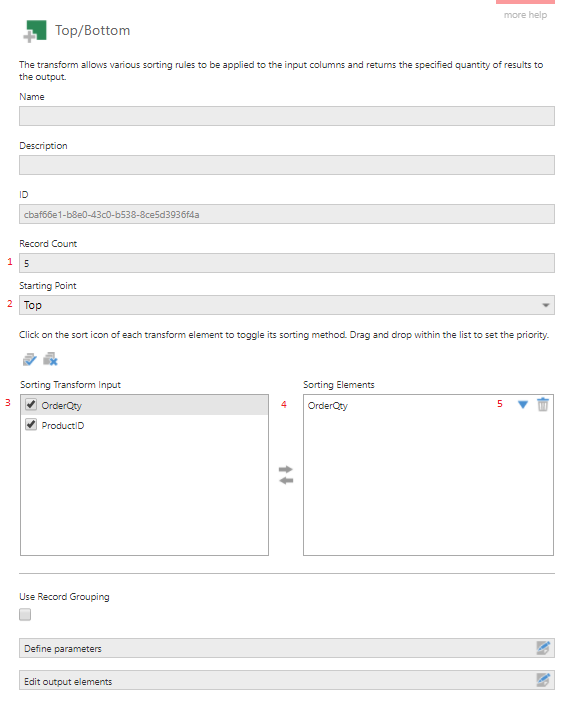Screen dimensions: 572x709
Task: Select the ProductID row in input list
Action: (x=144, y=425)
